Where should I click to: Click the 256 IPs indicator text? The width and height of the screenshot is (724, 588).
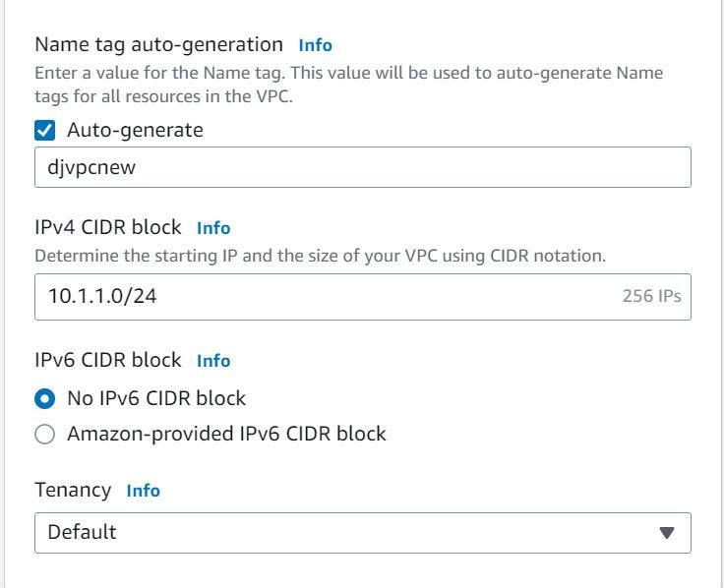651,296
